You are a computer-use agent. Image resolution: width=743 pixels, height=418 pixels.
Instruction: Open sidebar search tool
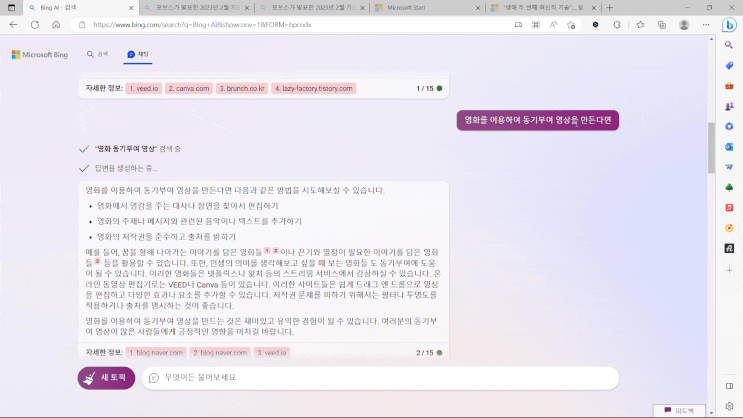coord(729,45)
